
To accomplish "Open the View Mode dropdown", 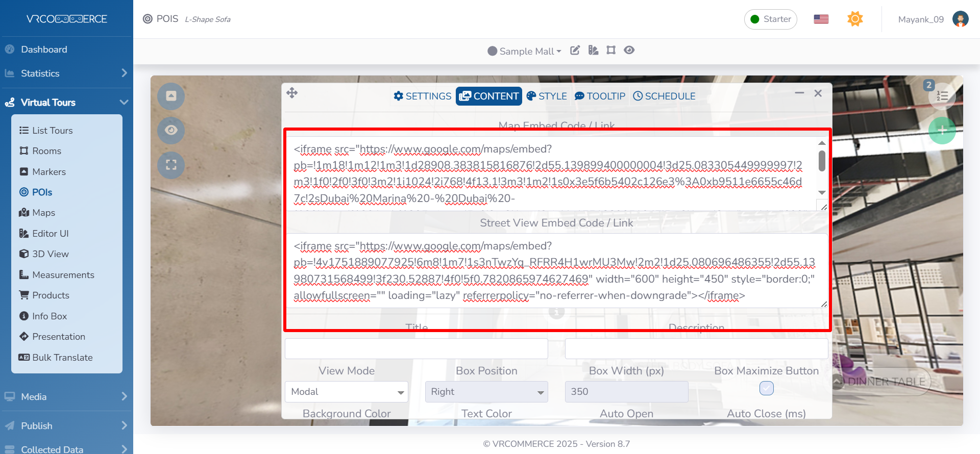I will click(346, 392).
